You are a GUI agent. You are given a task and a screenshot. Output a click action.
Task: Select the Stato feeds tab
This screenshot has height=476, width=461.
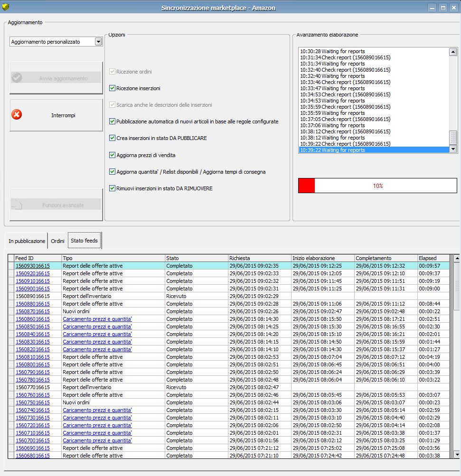[84, 241]
